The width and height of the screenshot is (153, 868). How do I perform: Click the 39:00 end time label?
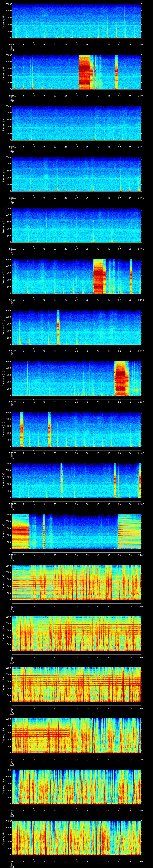(x=141, y=861)
